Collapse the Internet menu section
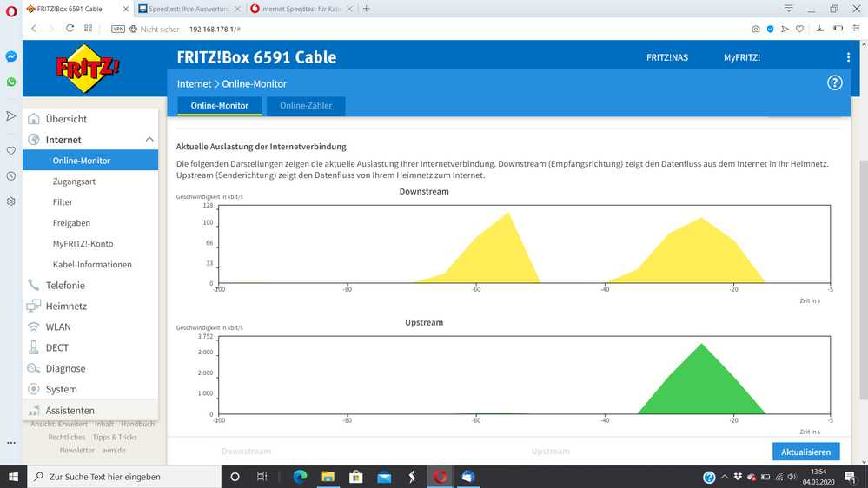 [x=149, y=140]
